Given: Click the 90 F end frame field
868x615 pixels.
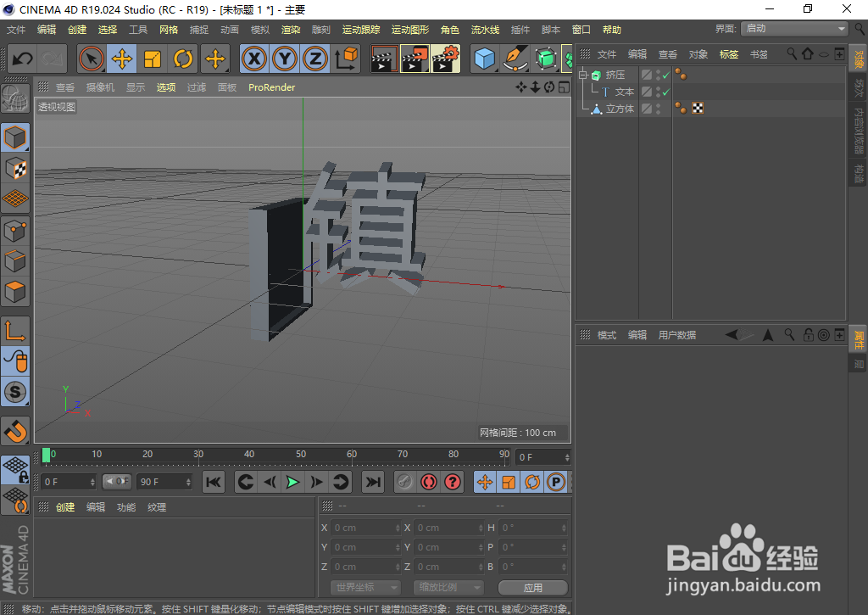Looking at the screenshot, I should 164,482.
